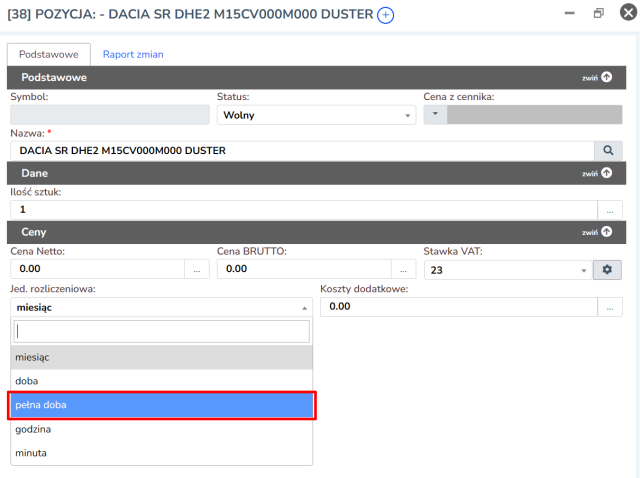The image size is (640, 478).
Task: Open the Status dropdown showing Wolny
Action: [316, 115]
